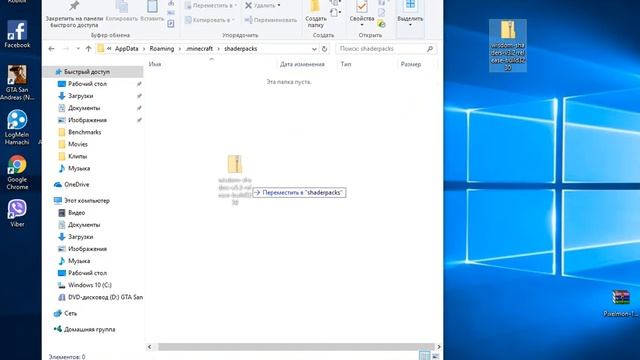Click the horizontal scrollbar thumb
This screenshot has width=640, height=360.
pyautogui.click(x=296, y=347)
